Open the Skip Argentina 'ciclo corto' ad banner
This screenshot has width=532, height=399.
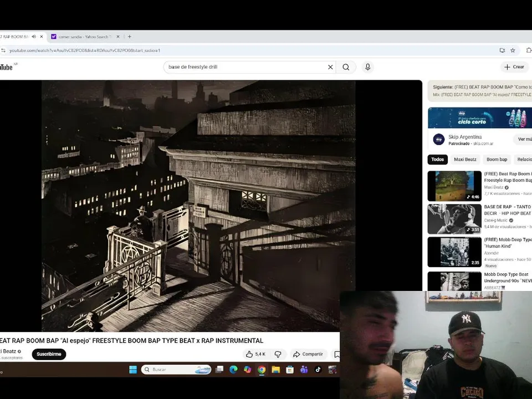tap(480, 117)
